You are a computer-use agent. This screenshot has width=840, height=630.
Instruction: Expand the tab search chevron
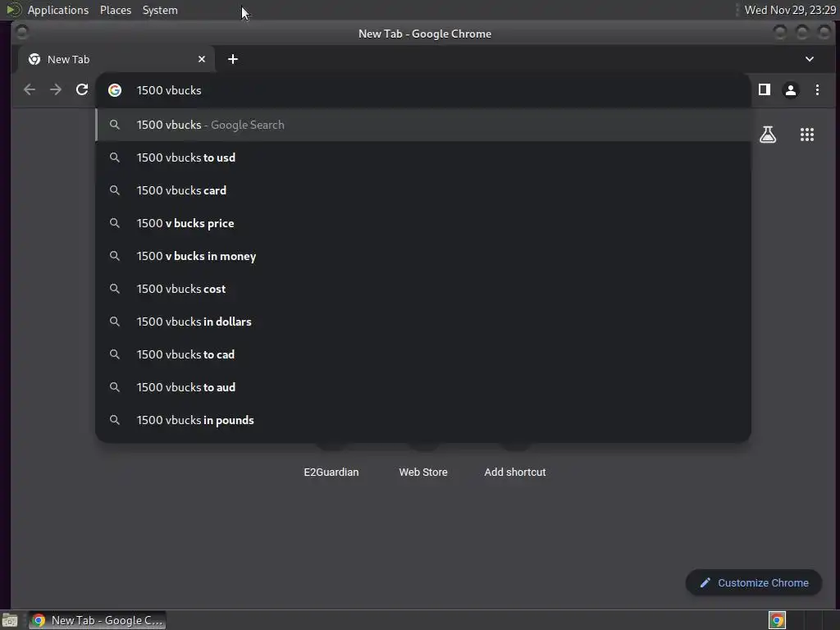tap(810, 59)
